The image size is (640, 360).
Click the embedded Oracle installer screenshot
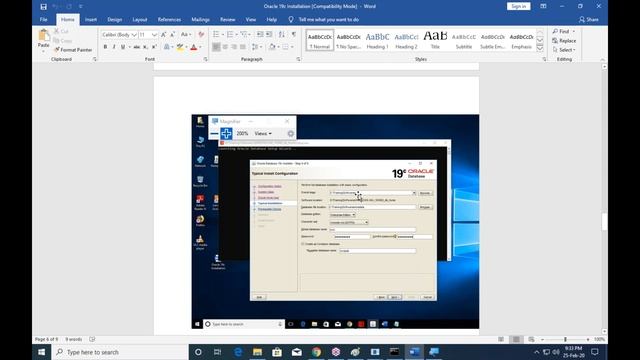[x=335, y=222]
